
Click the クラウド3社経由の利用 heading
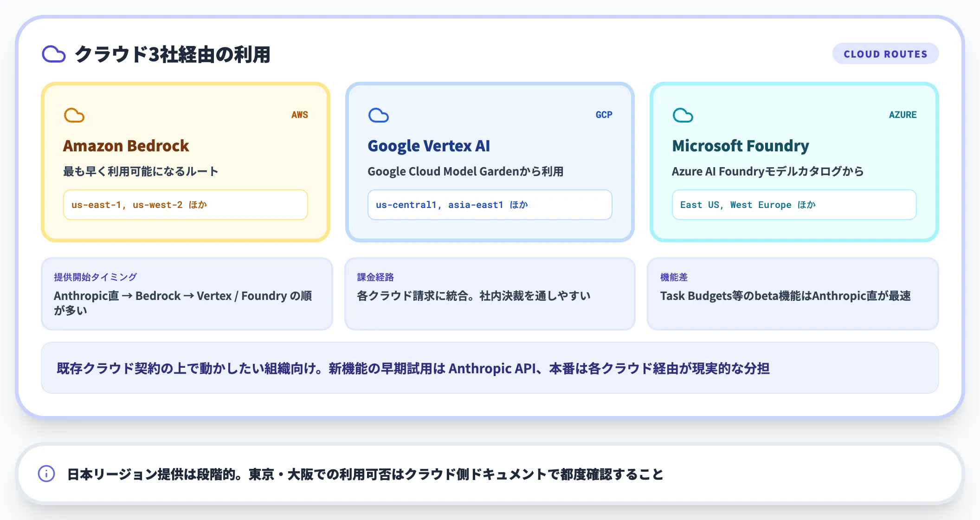(x=174, y=54)
